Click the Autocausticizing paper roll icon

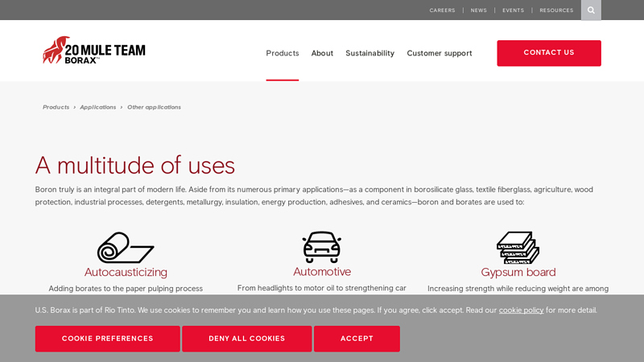(126, 248)
